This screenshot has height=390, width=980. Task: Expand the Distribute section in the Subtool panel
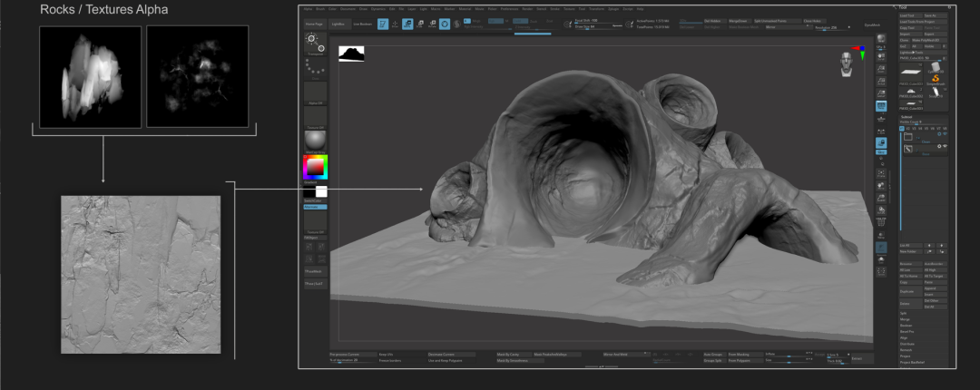coord(906,344)
